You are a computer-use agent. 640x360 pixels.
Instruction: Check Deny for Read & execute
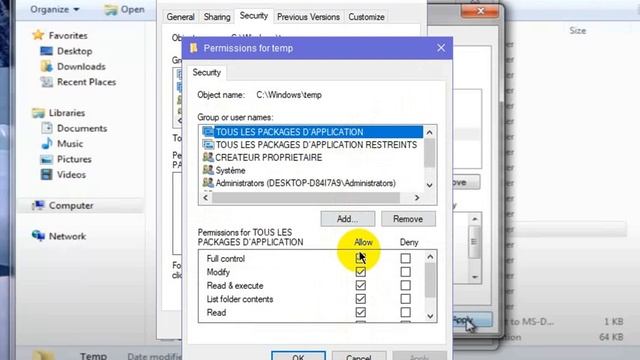[x=405, y=285]
